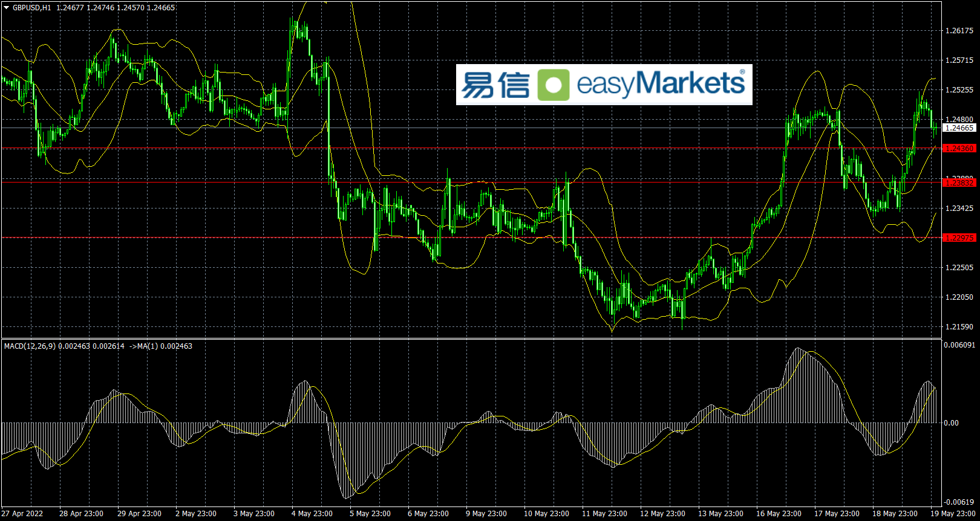Click the 2 May 23:00 time label
This screenshot has height=521, width=980.
tap(196, 514)
